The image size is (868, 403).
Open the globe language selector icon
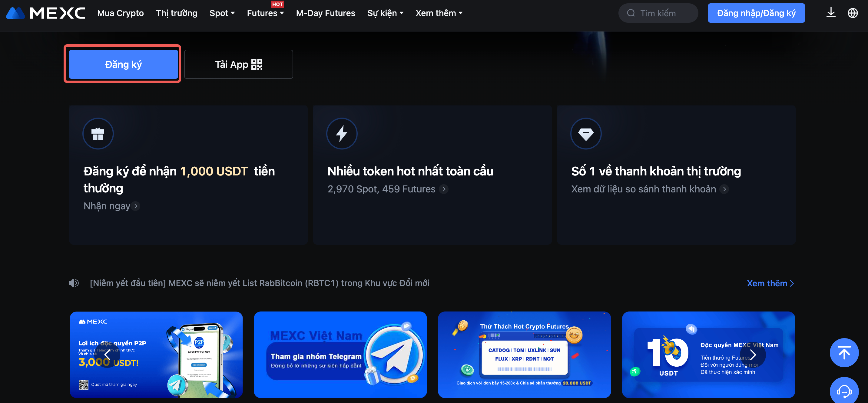(x=853, y=13)
